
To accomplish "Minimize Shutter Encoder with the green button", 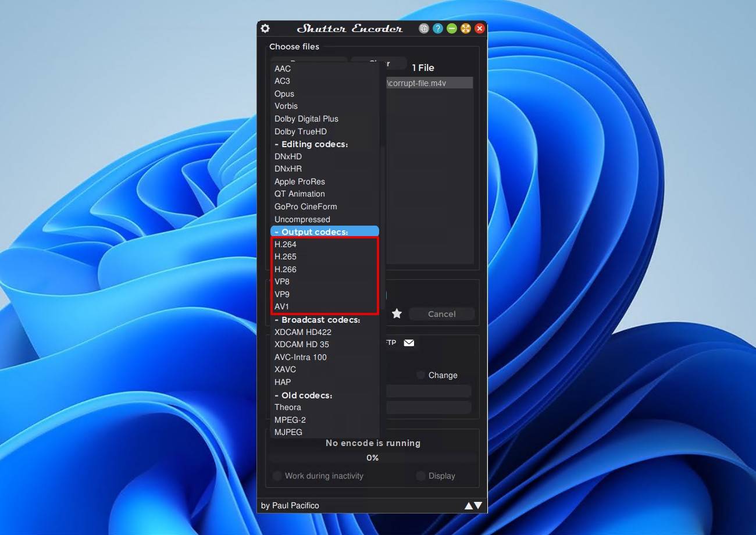I will point(452,28).
